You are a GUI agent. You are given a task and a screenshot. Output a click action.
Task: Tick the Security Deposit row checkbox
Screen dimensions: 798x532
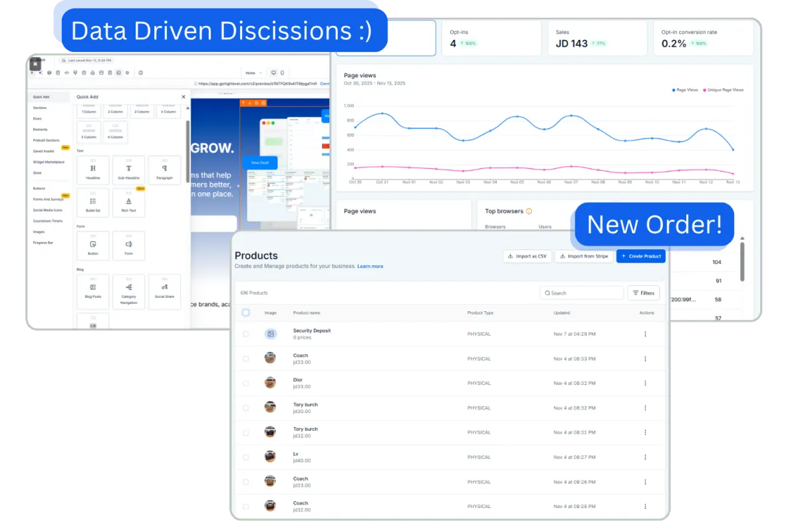(x=246, y=334)
